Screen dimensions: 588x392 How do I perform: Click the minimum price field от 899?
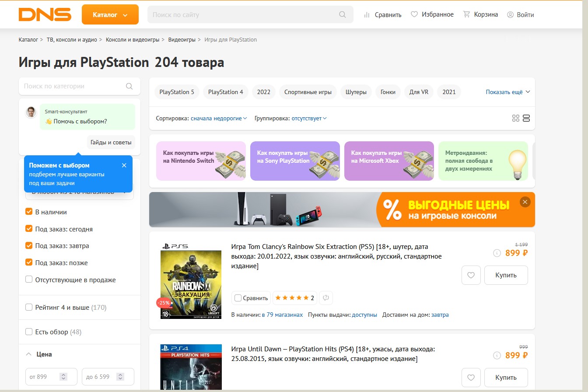pos(51,377)
